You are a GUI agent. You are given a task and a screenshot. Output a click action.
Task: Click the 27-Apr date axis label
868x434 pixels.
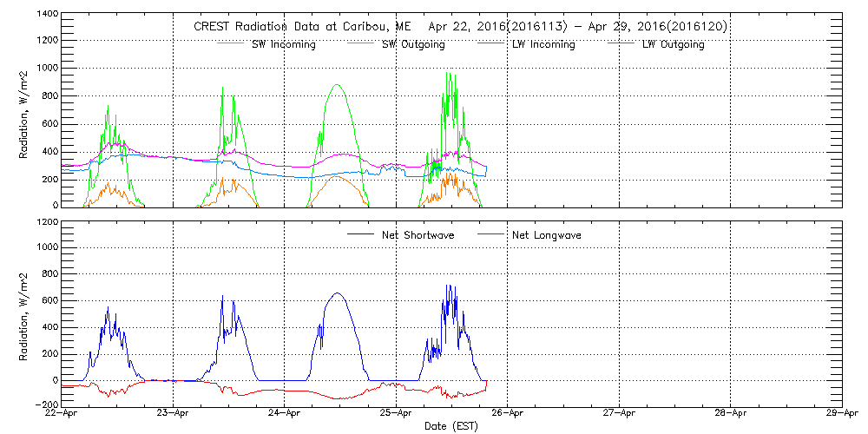619,414
